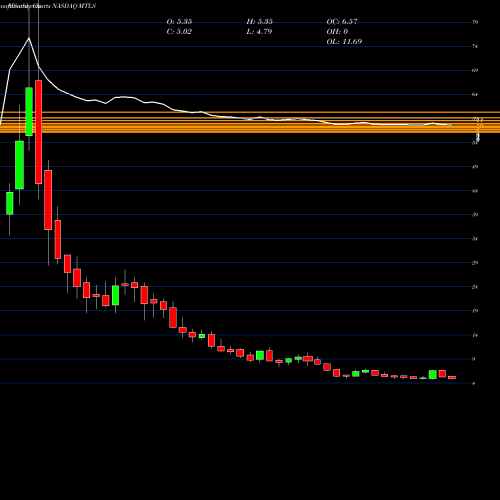Click the price axis label '19'
The width and height of the screenshot is (500, 500).
pos(475,311)
